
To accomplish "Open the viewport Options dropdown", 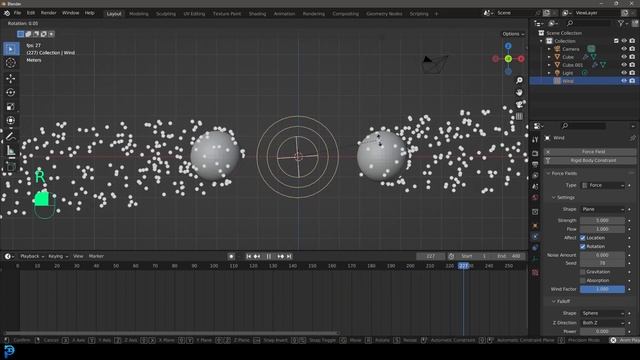I will (x=513, y=34).
